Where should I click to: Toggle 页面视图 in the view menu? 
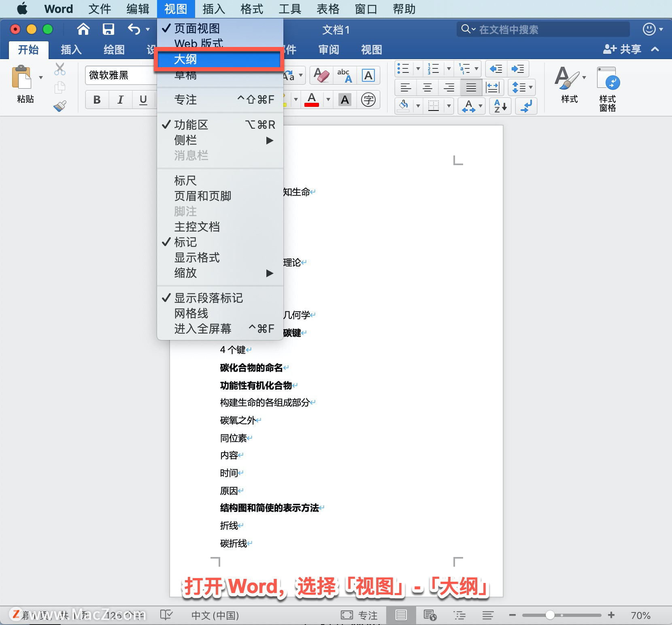coord(220,28)
